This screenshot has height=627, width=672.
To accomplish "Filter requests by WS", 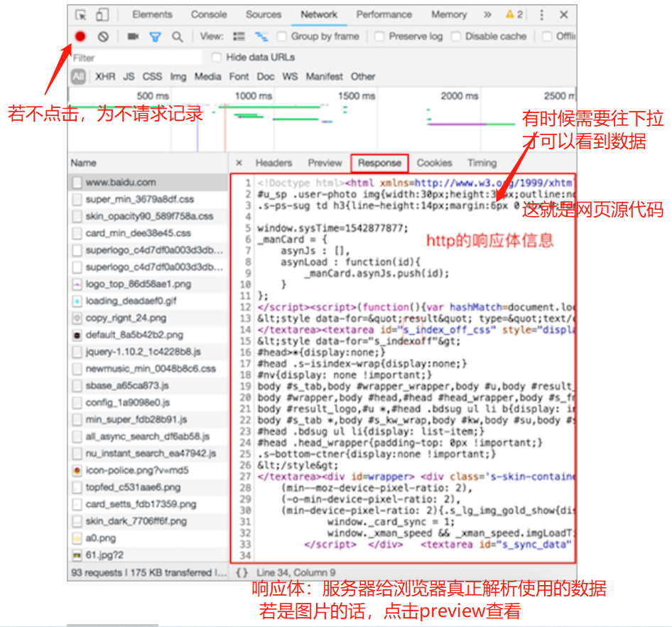I will (x=290, y=77).
